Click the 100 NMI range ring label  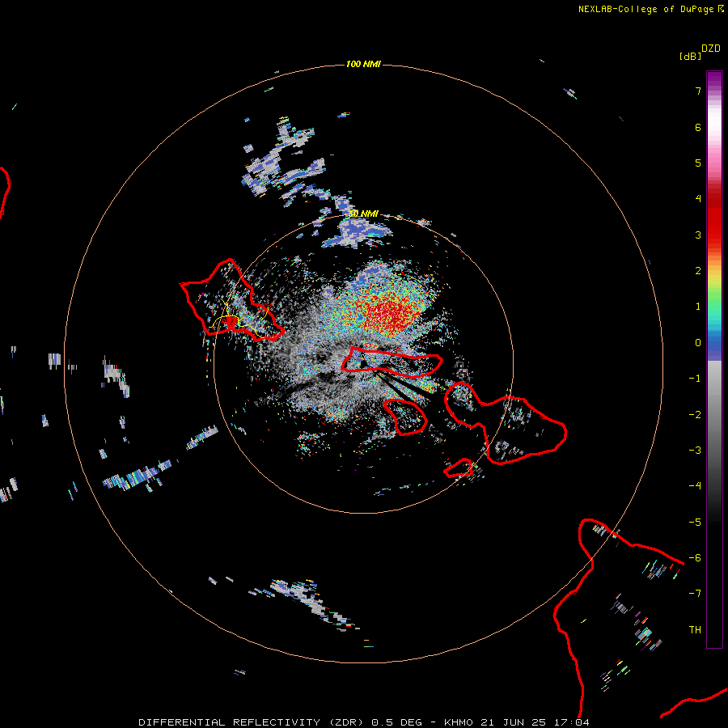[363, 64]
